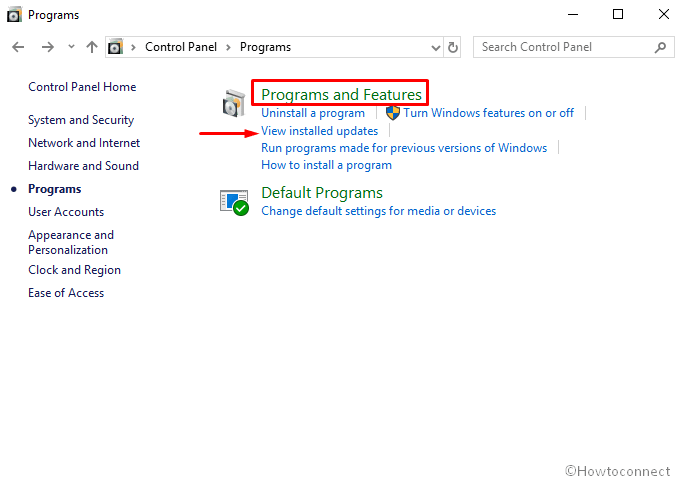Click Uninstall a program
The image size is (682, 492).
(313, 113)
